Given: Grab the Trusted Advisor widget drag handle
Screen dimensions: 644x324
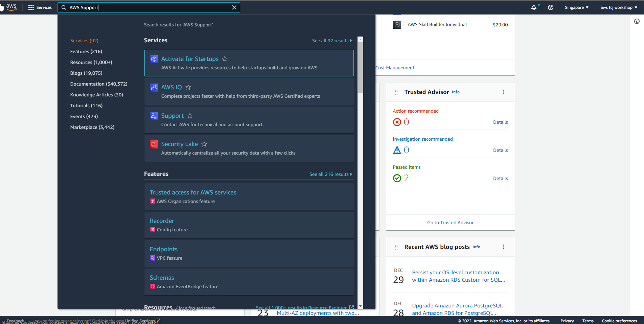Looking at the screenshot, I should click(396, 92).
